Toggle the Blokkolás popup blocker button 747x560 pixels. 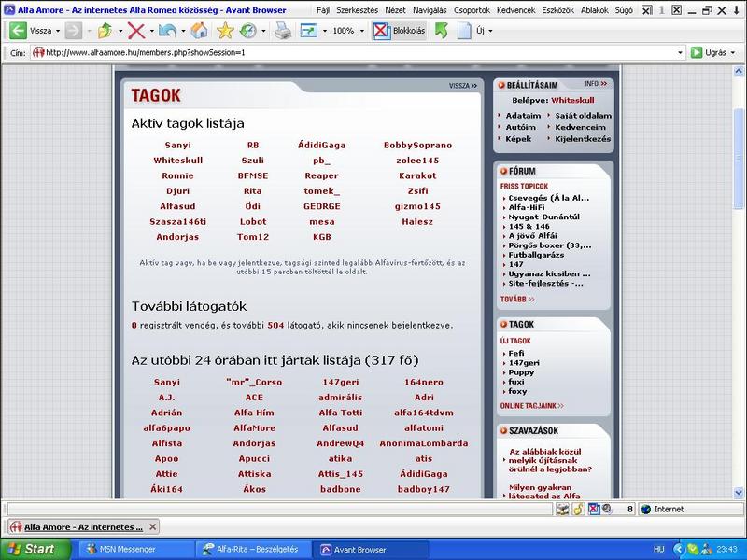400,30
